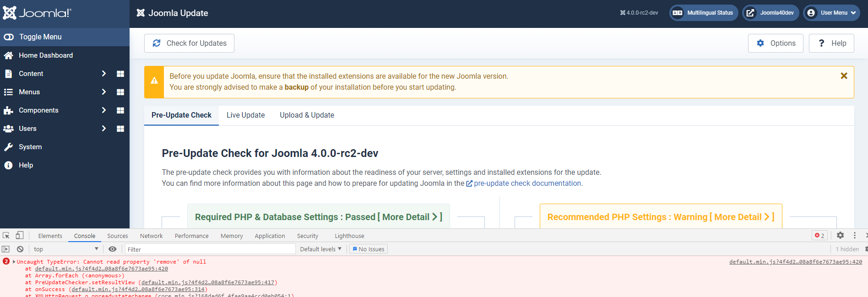868x297 pixels.
Task: Click the Menus list icon in the sidebar
Action: coord(8,92)
